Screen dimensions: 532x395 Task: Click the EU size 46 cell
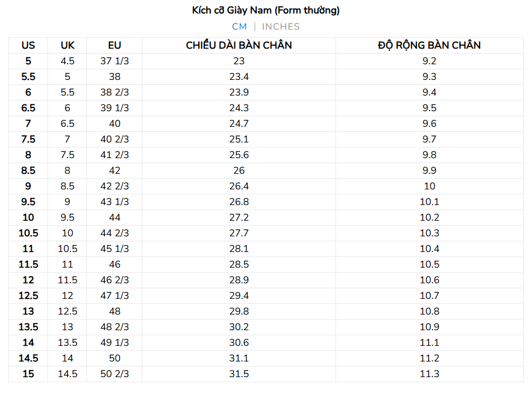pos(114,264)
